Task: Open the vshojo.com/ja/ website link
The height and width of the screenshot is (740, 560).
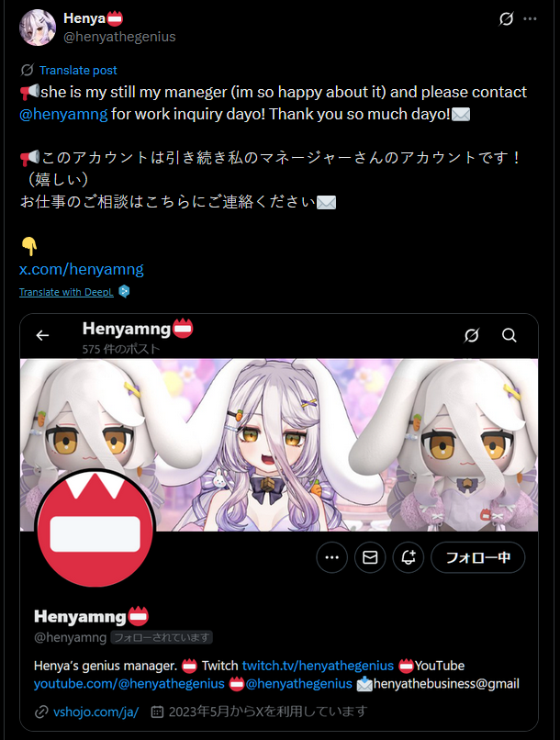Action: pos(95,712)
